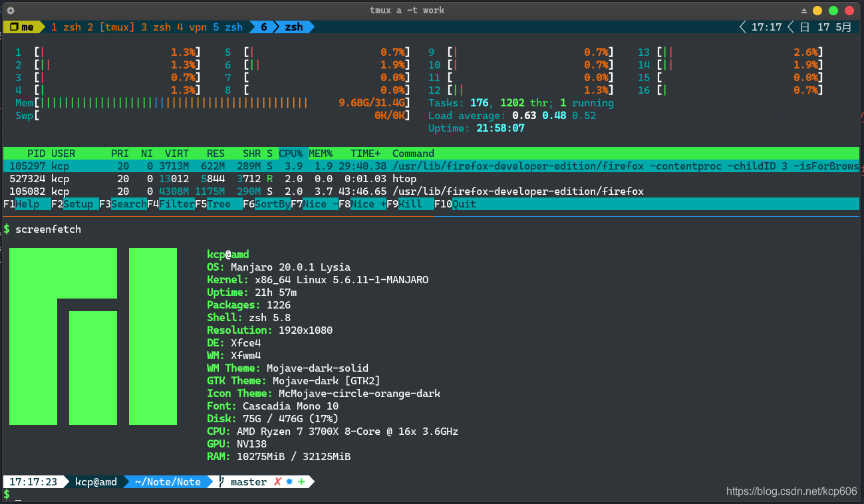Open htop F6 SortBy menu
Image resolution: width=864 pixels, height=504 pixels.
(267, 204)
